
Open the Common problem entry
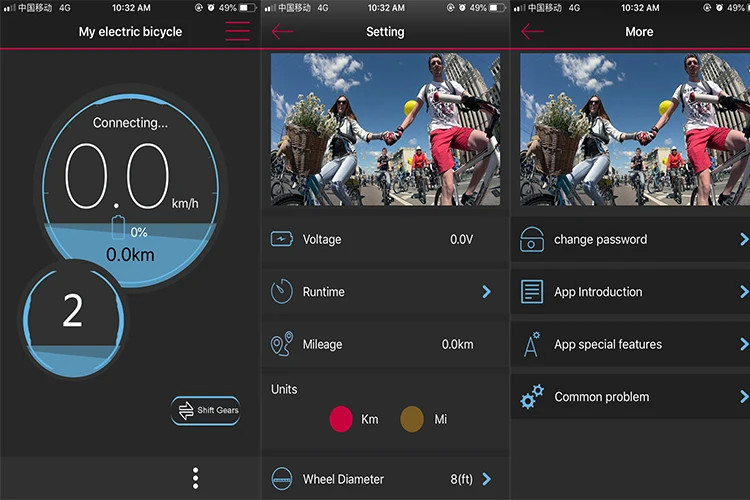[x=630, y=397]
